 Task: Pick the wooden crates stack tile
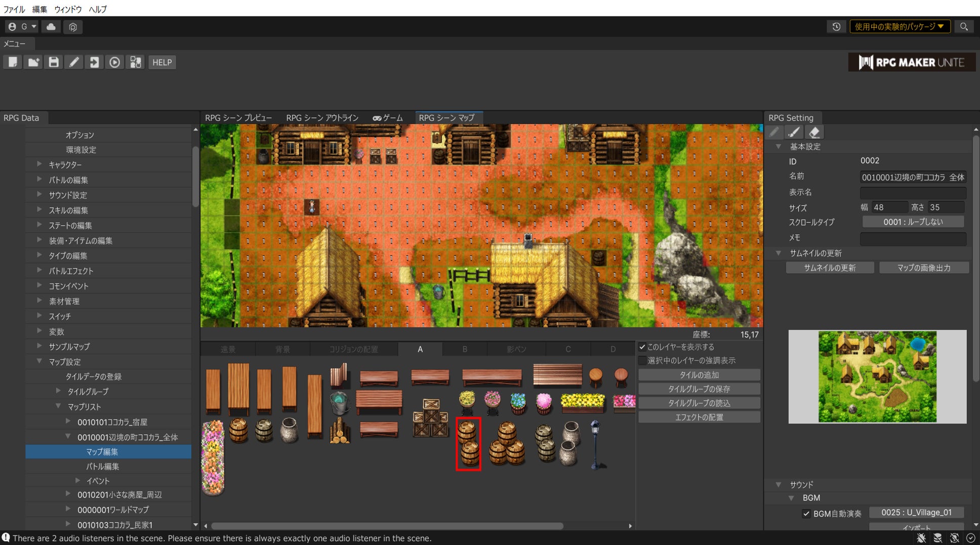pyautogui.click(x=431, y=418)
